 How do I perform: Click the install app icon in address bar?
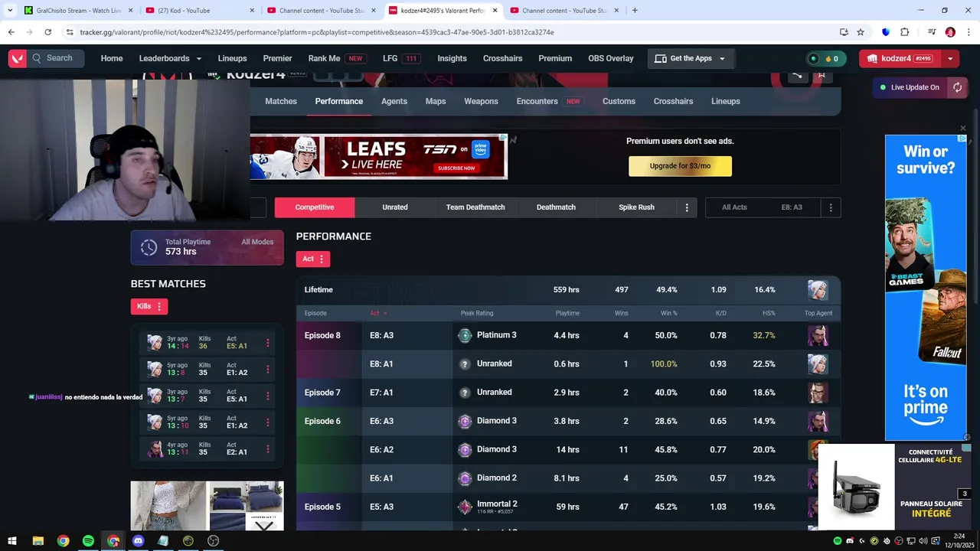coord(844,32)
